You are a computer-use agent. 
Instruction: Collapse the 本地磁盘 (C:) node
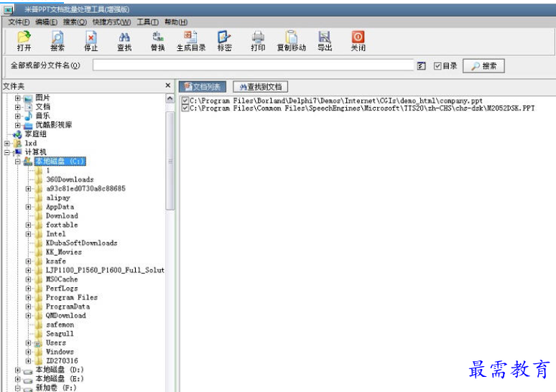tap(17, 162)
